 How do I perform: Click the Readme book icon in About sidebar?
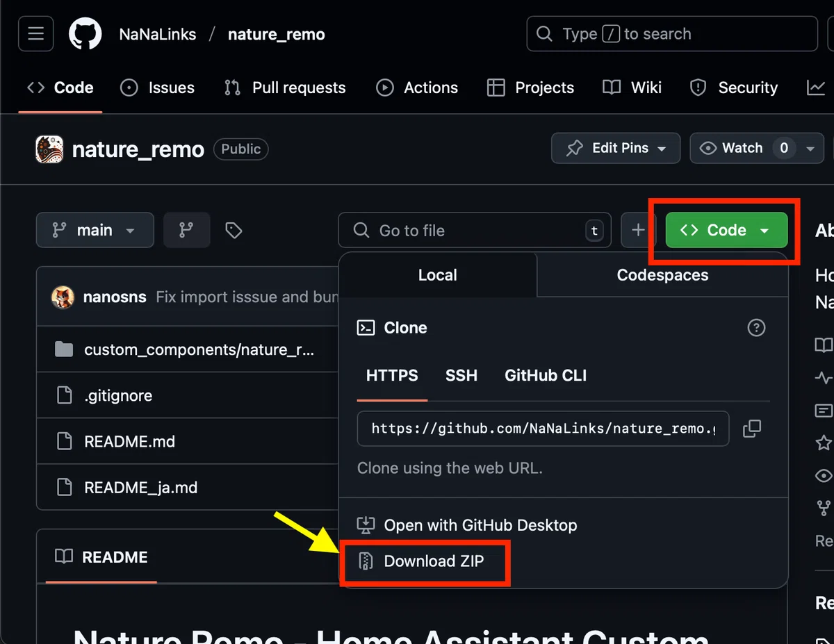(x=824, y=345)
